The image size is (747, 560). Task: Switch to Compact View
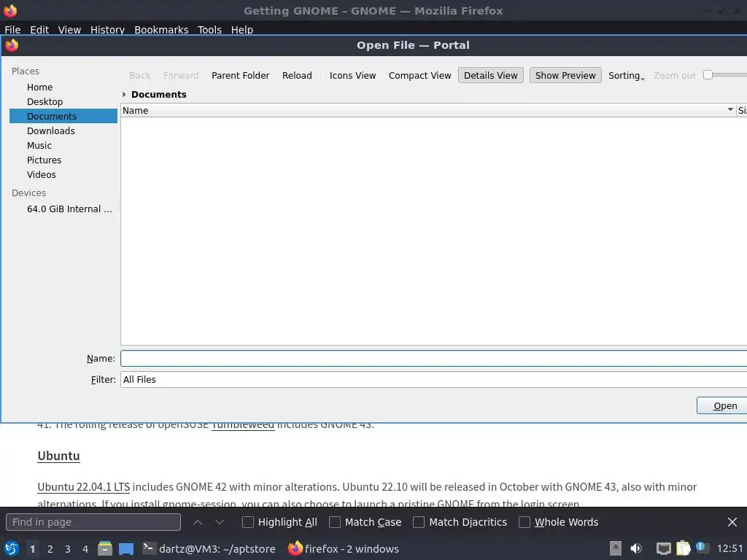[419, 75]
